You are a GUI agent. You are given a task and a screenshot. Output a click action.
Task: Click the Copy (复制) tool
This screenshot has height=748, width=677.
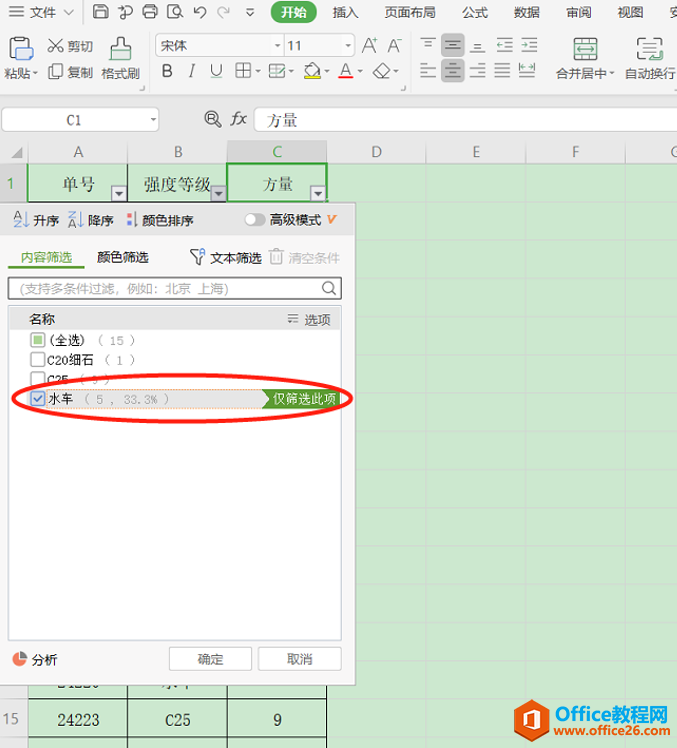(70, 72)
